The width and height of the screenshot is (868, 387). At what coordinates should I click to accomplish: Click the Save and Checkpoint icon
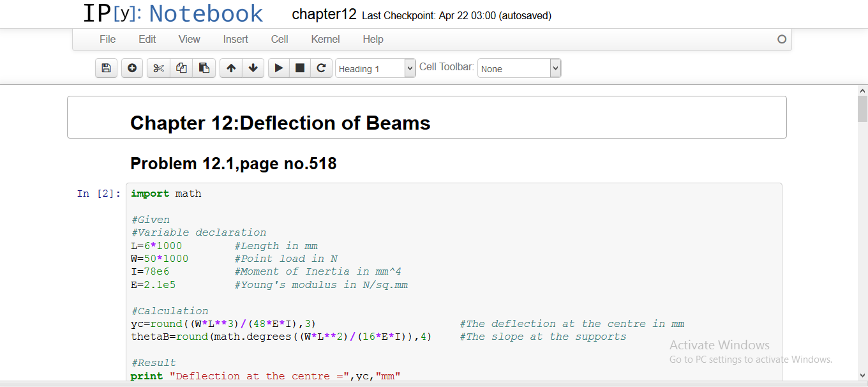pos(106,68)
